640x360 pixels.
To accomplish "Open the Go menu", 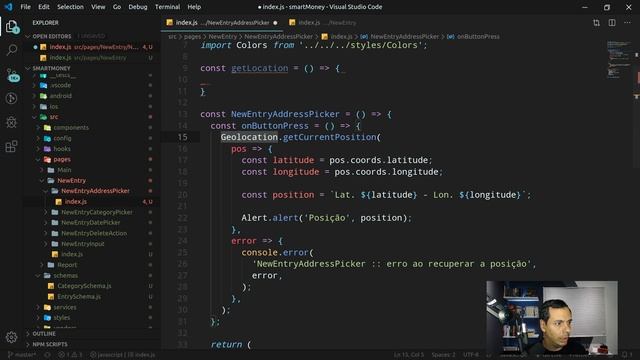I will (x=117, y=7).
